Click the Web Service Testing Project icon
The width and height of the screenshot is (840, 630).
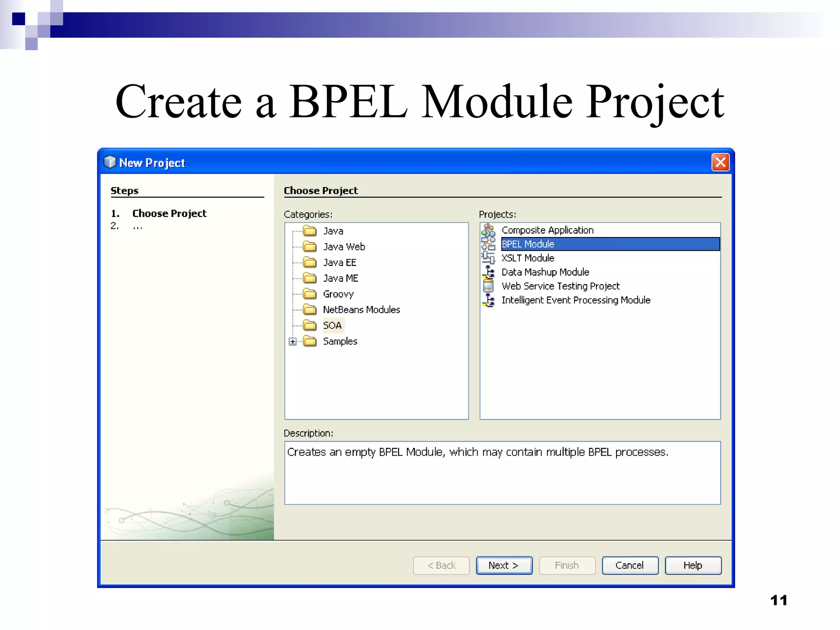tap(488, 286)
